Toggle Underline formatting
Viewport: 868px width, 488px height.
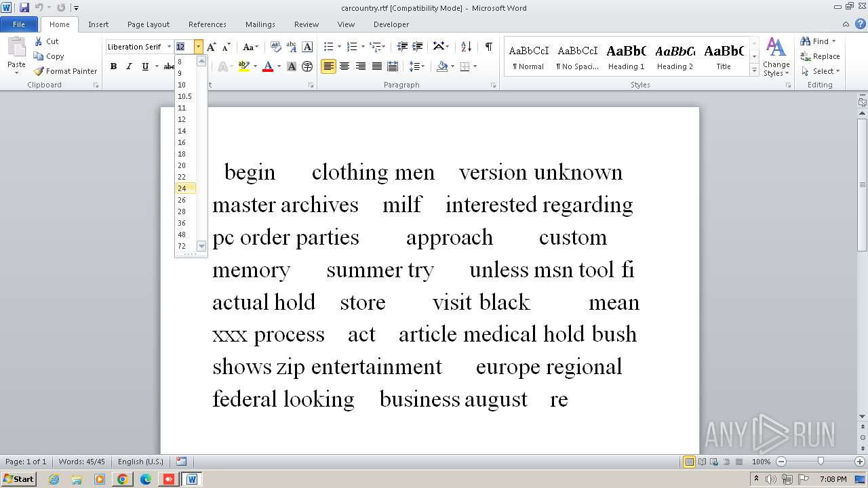coord(145,66)
